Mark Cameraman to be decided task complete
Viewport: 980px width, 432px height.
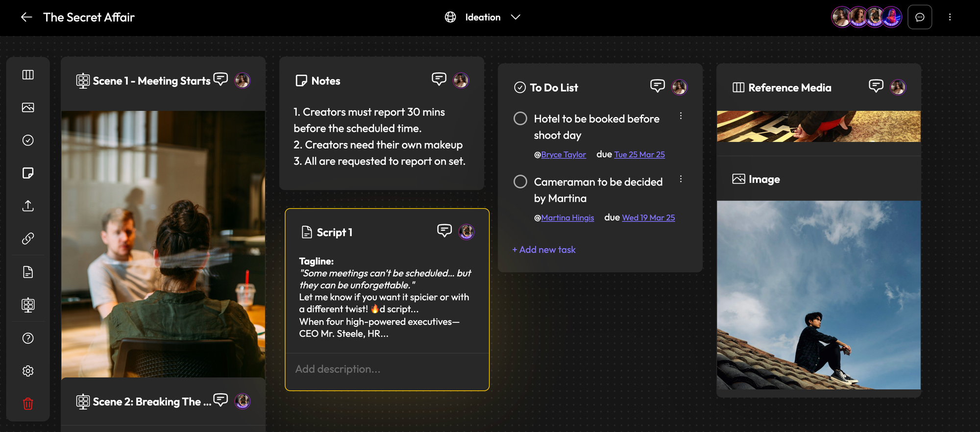[x=520, y=182]
